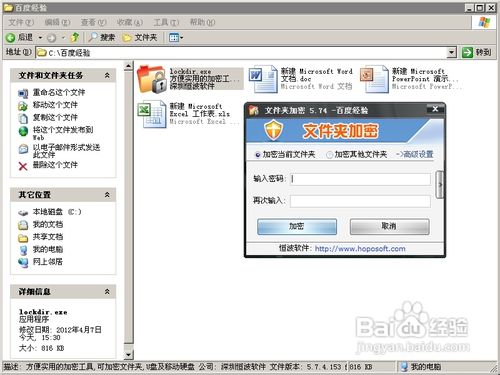Screen dimensions: 500x375
Task: Open the Search (搜索) toolbar button
Action: tap(101, 37)
